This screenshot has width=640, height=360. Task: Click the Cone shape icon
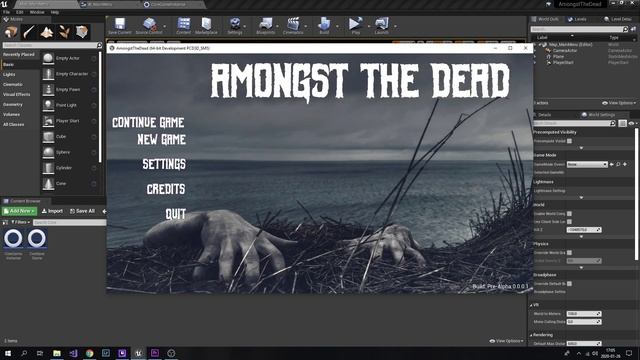pos(48,184)
